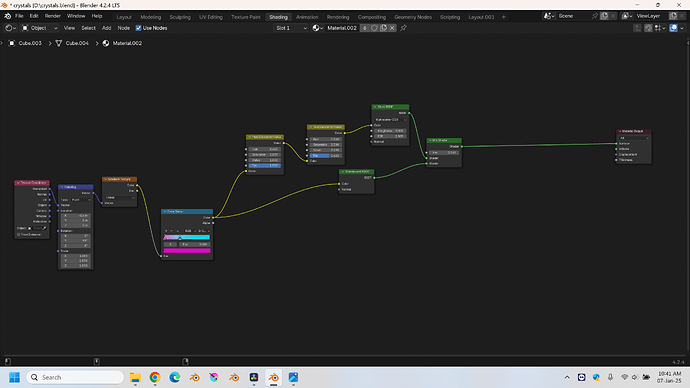Image resolution: width=690 pixels, height=388 pixels.
Task: Click the Cube.003 object breadcrumb icon
Action: [x=12, y=43]
